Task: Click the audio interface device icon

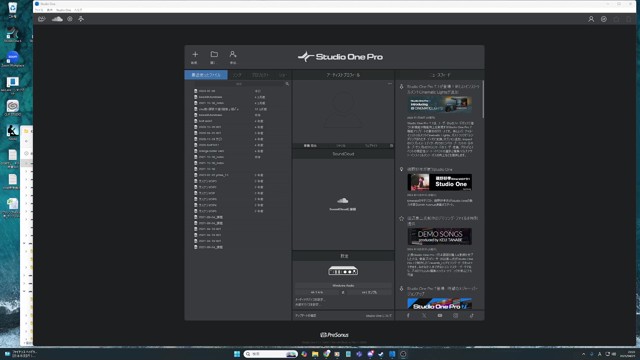Action: [x=343, y=271]
